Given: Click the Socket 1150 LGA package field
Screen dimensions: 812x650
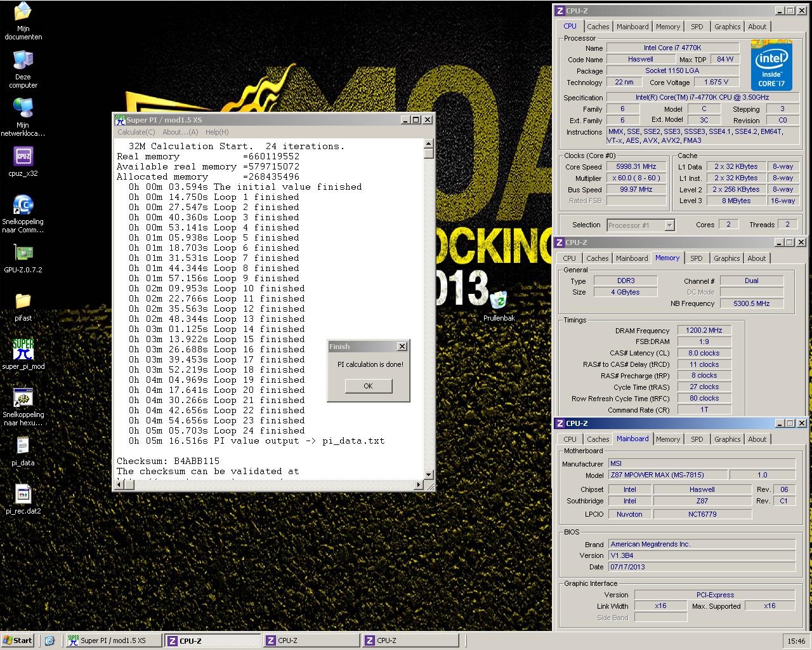Looking at the screenshot, I should point(672,70).
